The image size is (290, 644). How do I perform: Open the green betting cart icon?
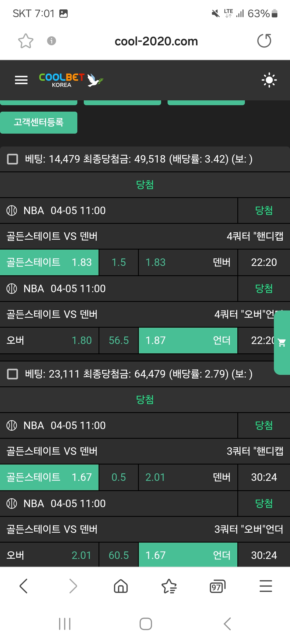click(282, 343)
